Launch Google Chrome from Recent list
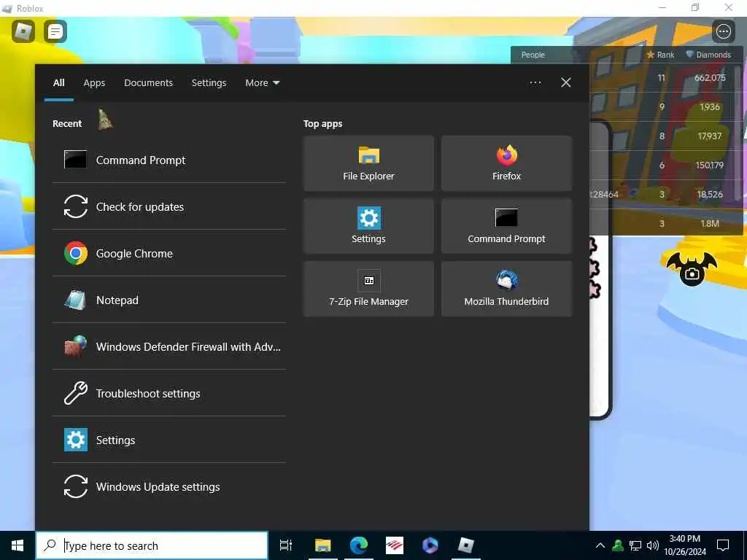747x560 pixels. (x=169, y=253)
